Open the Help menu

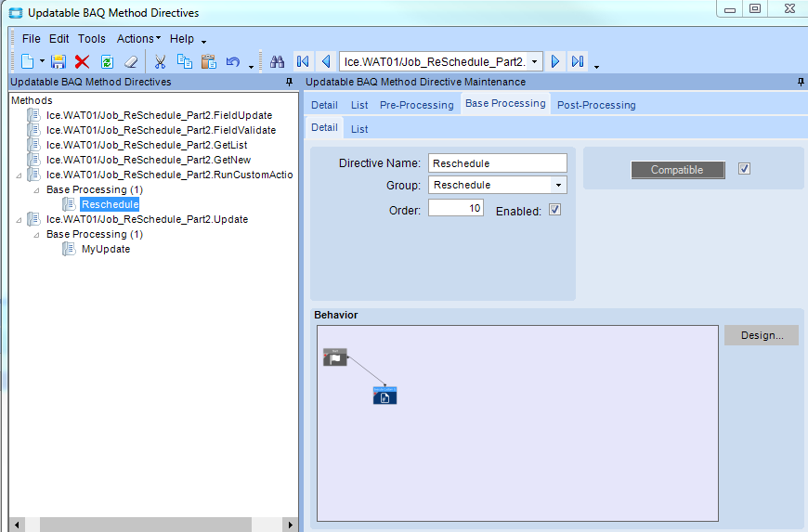182,39
